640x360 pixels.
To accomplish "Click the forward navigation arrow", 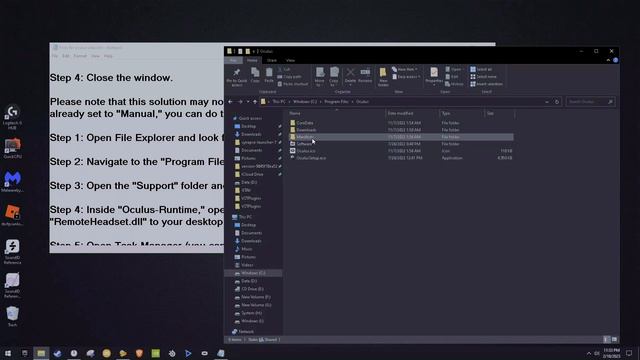I will 240,102.
